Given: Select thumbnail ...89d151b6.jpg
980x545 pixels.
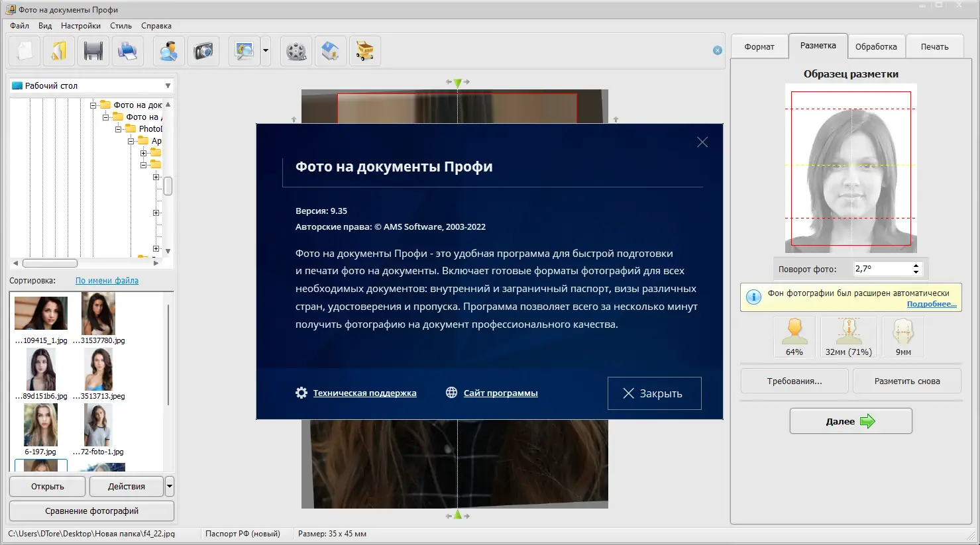Looking at the screenshot, I should pyautogui.click(x=41, y=370).
